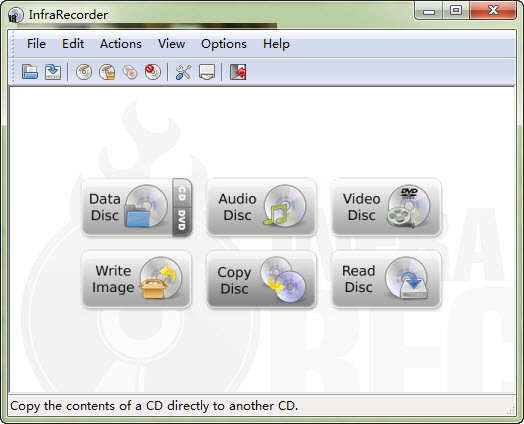Click the InfraRecorder title bar app icon
Image resolution: width=524 pixels, height=424 pixels.
(x=15, y=15)
